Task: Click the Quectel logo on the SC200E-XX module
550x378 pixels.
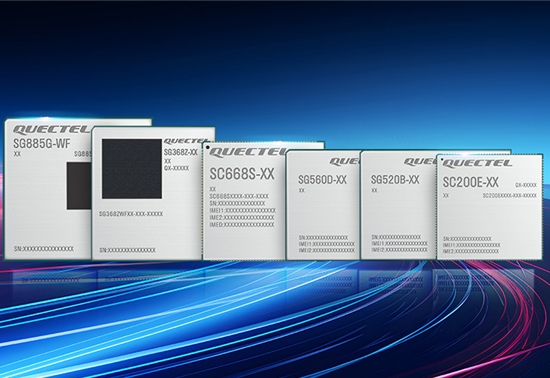Action: [x=477, y=163]
